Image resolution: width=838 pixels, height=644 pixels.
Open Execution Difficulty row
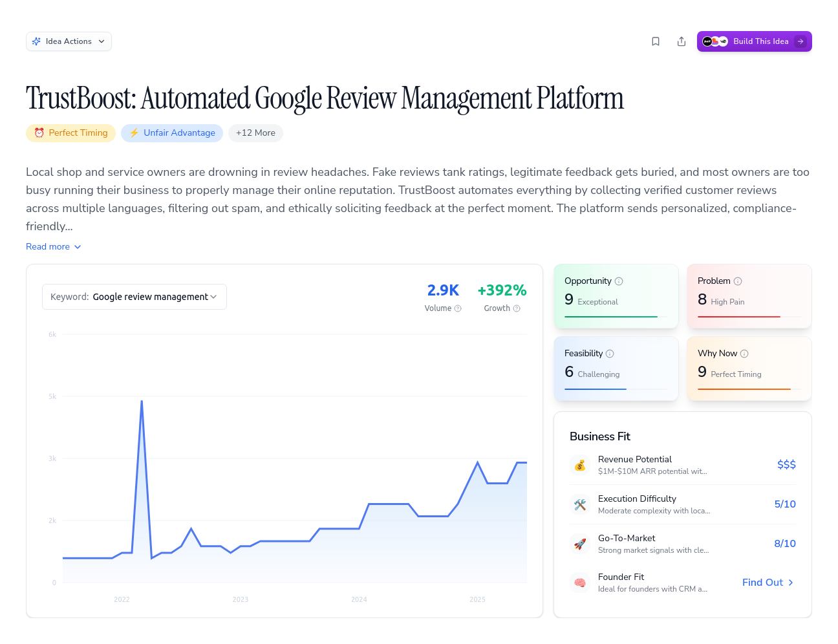[x=683, y=504]
